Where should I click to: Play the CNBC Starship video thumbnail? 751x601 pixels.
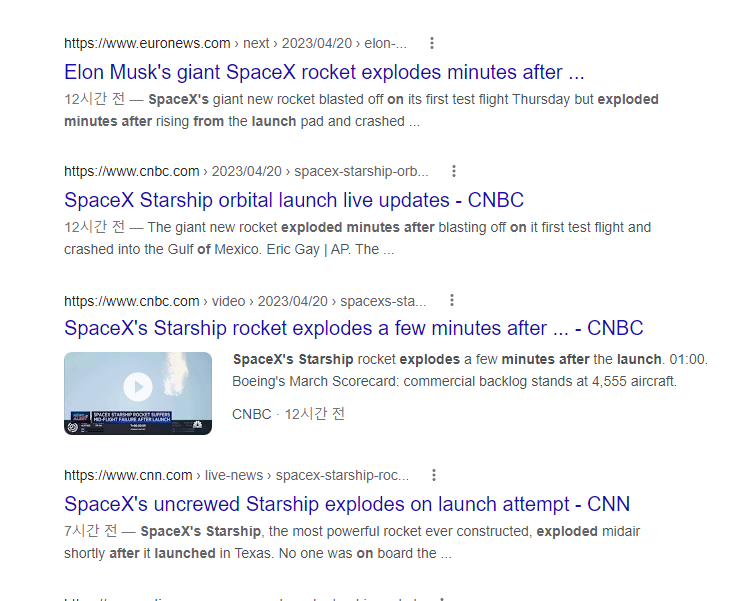click(138, 386)
